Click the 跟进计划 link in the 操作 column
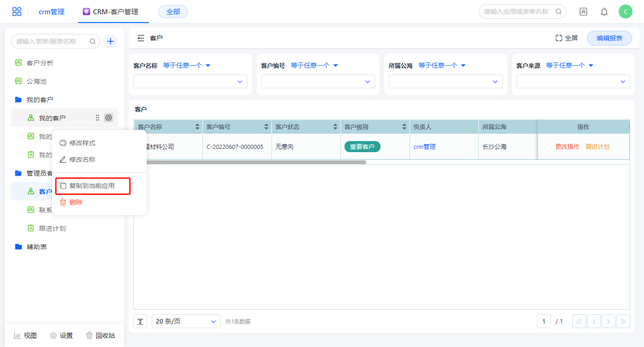The width and height of the screenshot is (644, 347). coord(597,147)
